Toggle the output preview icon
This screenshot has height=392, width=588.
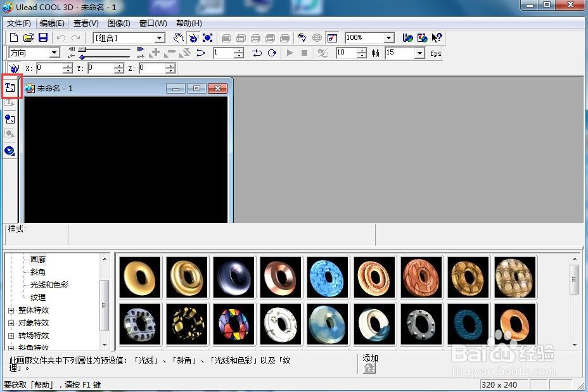pyautogui.click(x=332, y=37)
